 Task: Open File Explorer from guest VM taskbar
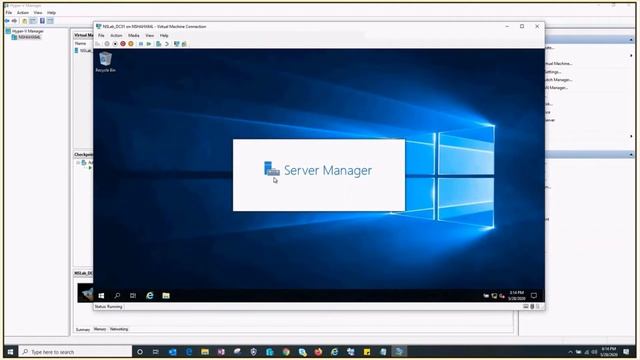click(x=166, y=296)
